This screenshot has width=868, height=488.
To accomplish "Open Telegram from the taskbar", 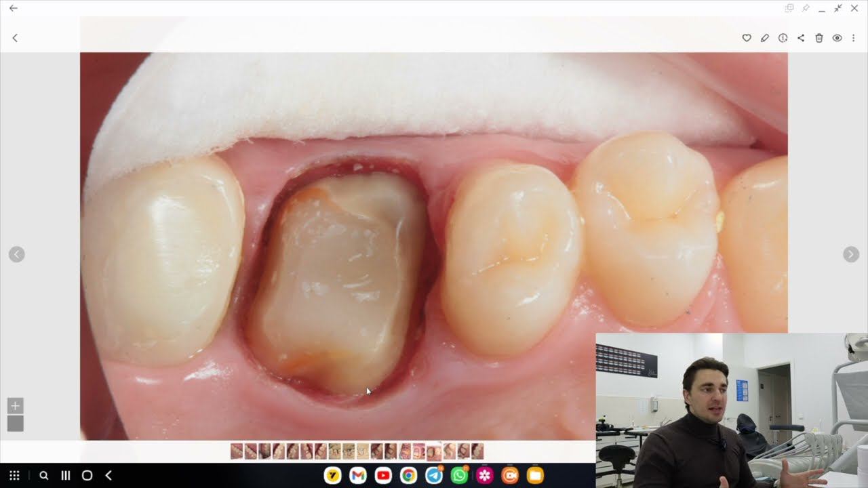I will 434,476.
